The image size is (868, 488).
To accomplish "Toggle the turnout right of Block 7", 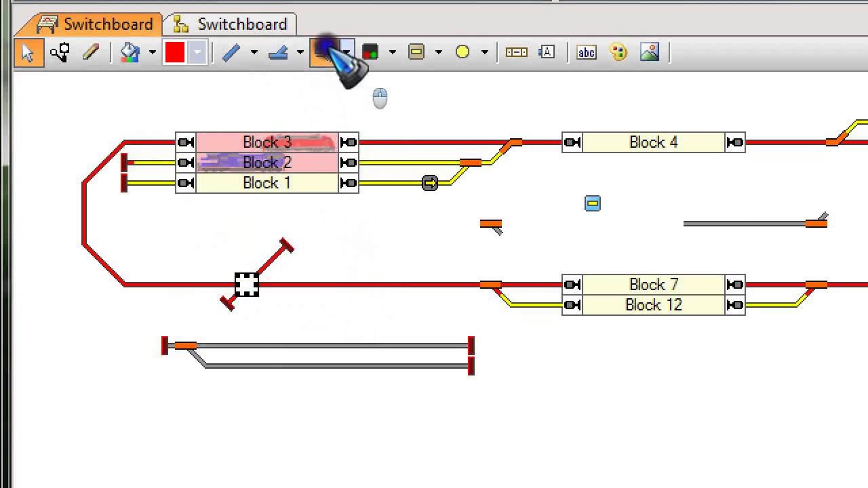I will (816, 286).
